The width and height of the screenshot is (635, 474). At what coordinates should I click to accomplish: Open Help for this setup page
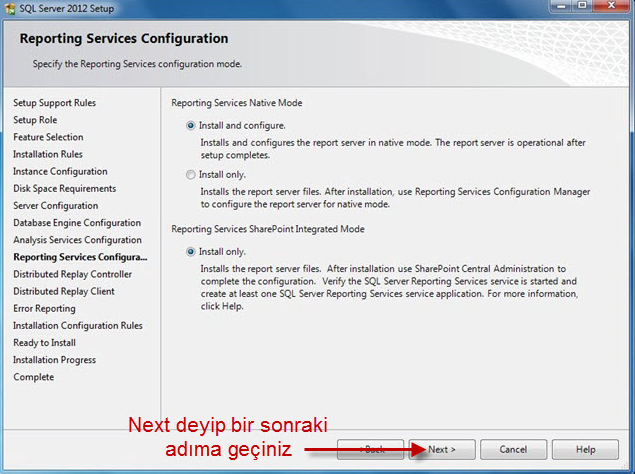click(585, 449)
